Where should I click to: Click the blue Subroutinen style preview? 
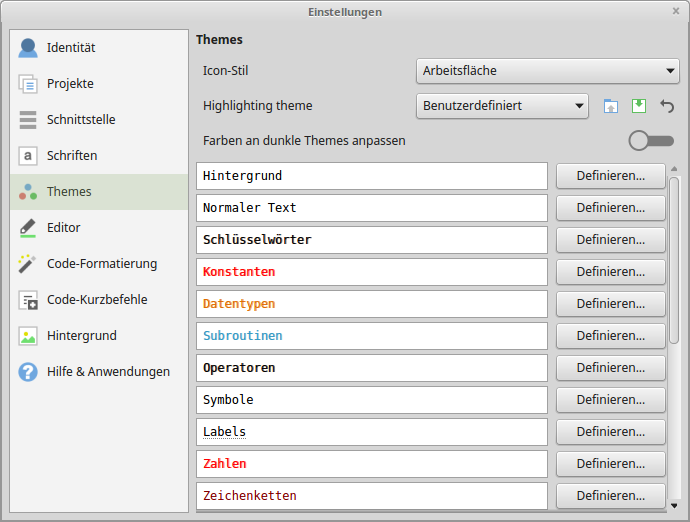[x=371, y=336]
